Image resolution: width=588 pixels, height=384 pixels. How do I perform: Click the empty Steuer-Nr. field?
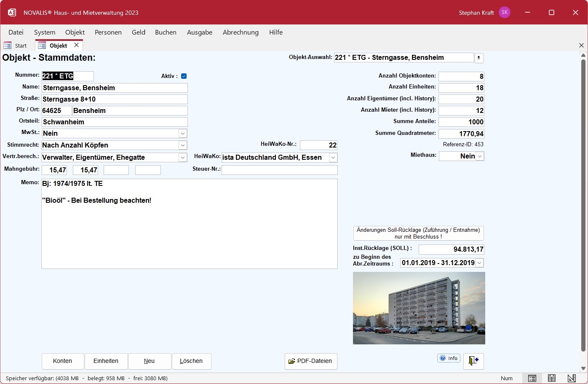pyautogui.click(x=279, y=170)
